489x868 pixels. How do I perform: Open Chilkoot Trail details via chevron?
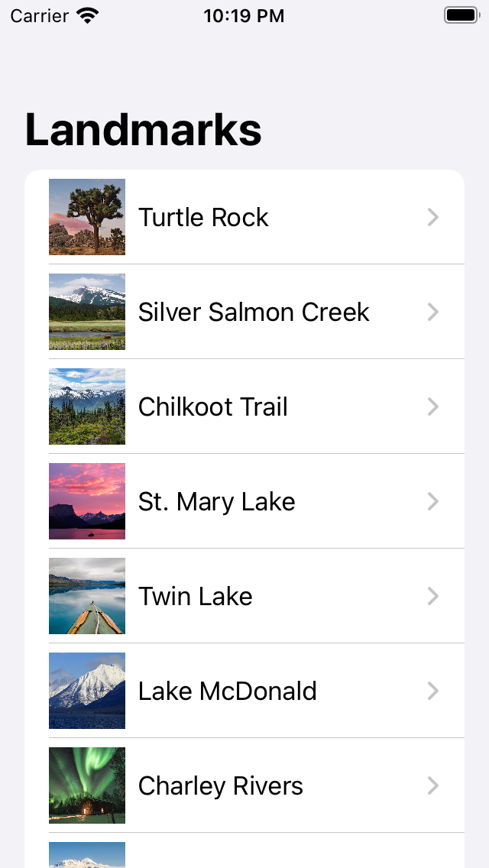tap(433, 406)
